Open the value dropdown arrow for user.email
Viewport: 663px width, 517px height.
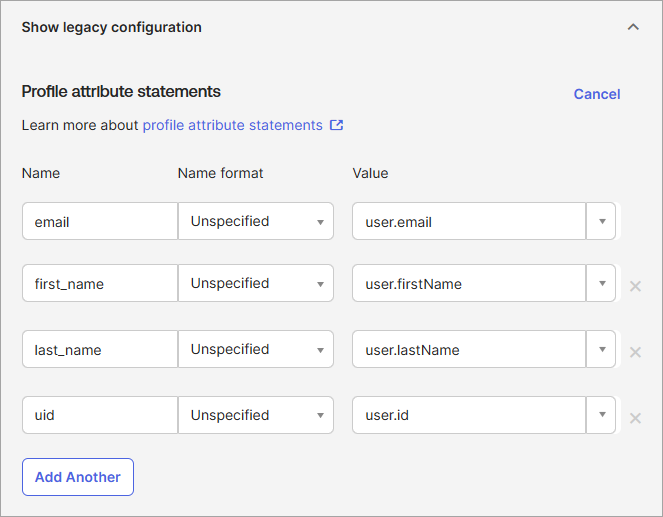(x=601, y=221)
